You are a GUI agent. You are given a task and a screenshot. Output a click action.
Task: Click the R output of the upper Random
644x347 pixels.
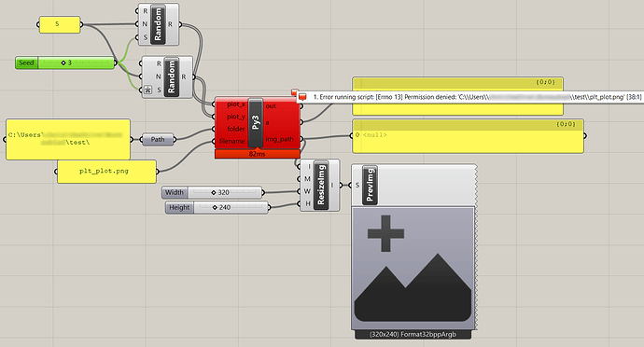click(170, 24)
